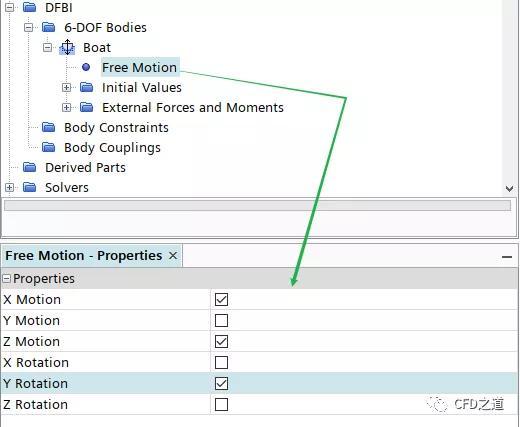520x427 pixels.
Task: Click the Solvers folder icon
Action: pyautogui.click(x=30, y=187)
